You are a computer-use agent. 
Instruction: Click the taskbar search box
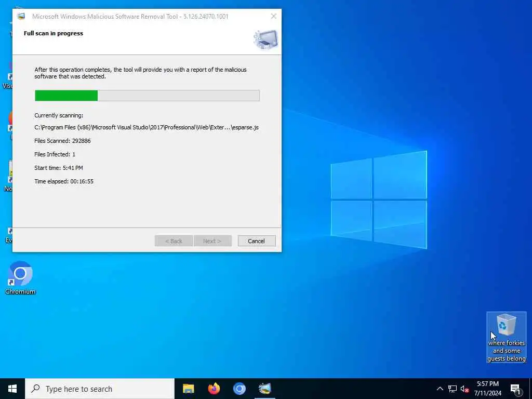pyautogui.click(x=100, y=389)
